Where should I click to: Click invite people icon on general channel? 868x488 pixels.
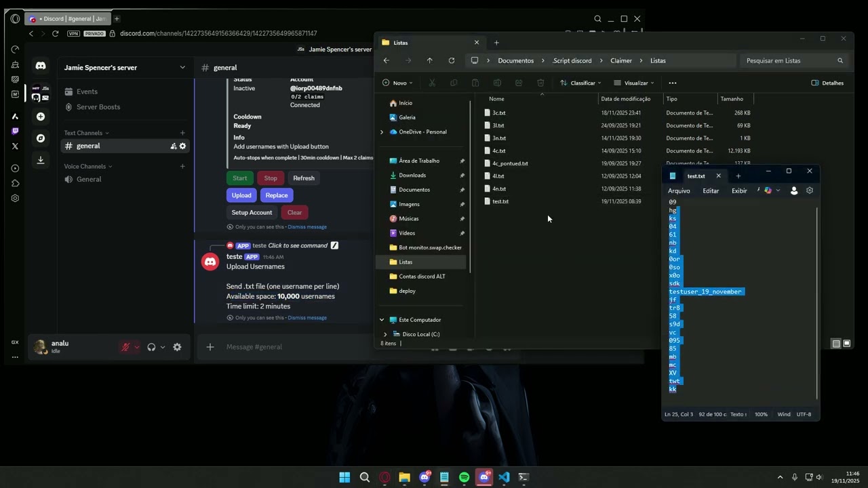pos(174,146)
